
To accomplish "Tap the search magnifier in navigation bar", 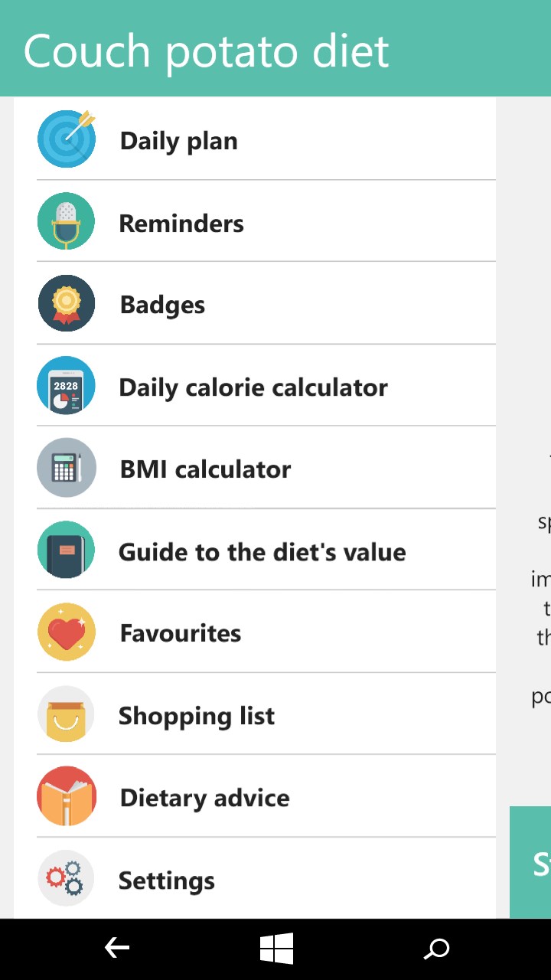I will (x=437, y=949).
